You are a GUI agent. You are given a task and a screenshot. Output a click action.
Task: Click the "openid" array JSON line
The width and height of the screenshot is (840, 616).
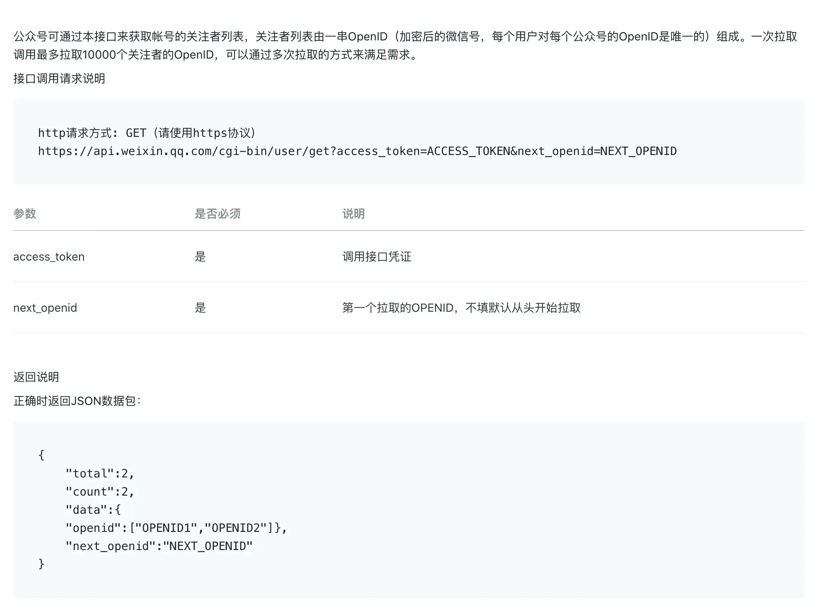tap(176, 528)
